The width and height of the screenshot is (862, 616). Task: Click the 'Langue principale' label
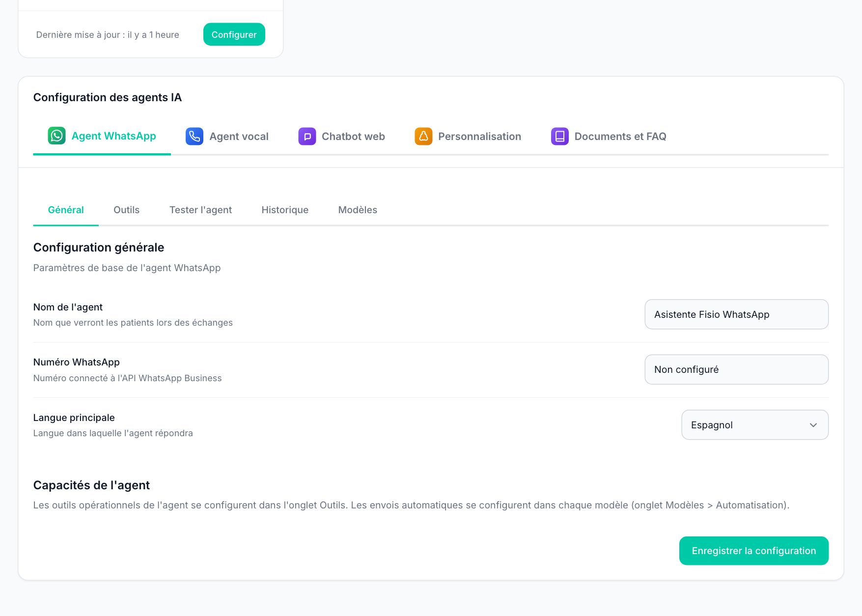tap(74, 418)
